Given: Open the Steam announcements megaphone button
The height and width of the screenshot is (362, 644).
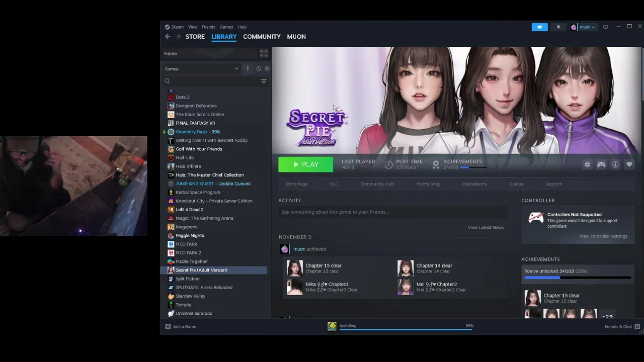Looking at the screenshot, I should tap(539, 27).
